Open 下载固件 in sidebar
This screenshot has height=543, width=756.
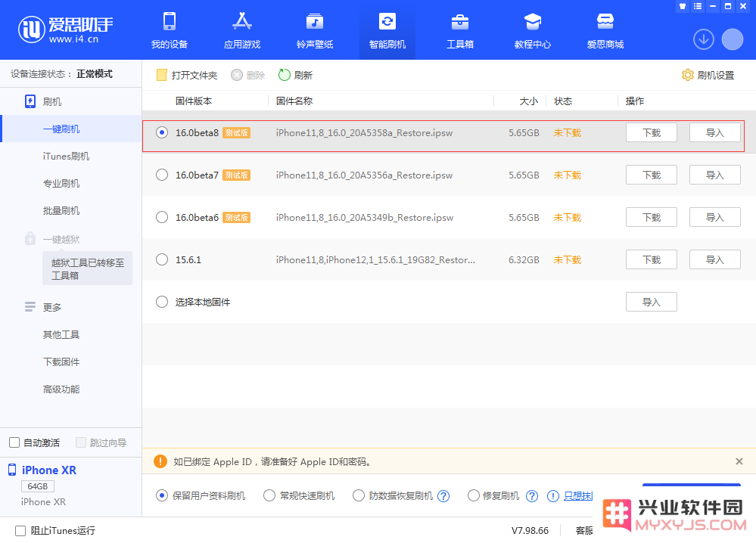61,361
